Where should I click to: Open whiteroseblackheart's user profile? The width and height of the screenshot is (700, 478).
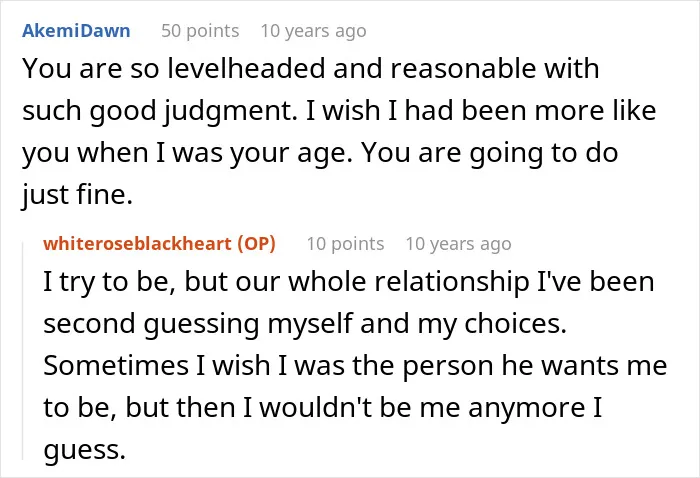click(x=138, y=244)
